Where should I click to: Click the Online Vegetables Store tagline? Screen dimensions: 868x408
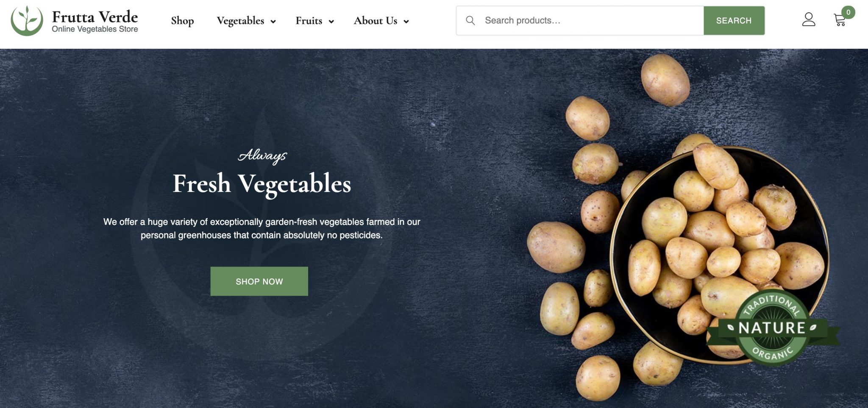95,29
